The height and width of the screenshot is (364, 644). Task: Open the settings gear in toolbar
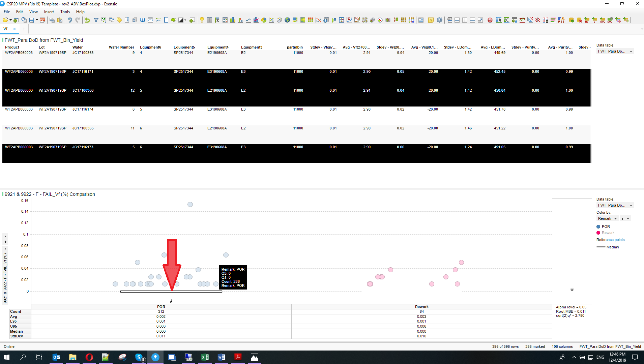(440, 20)
